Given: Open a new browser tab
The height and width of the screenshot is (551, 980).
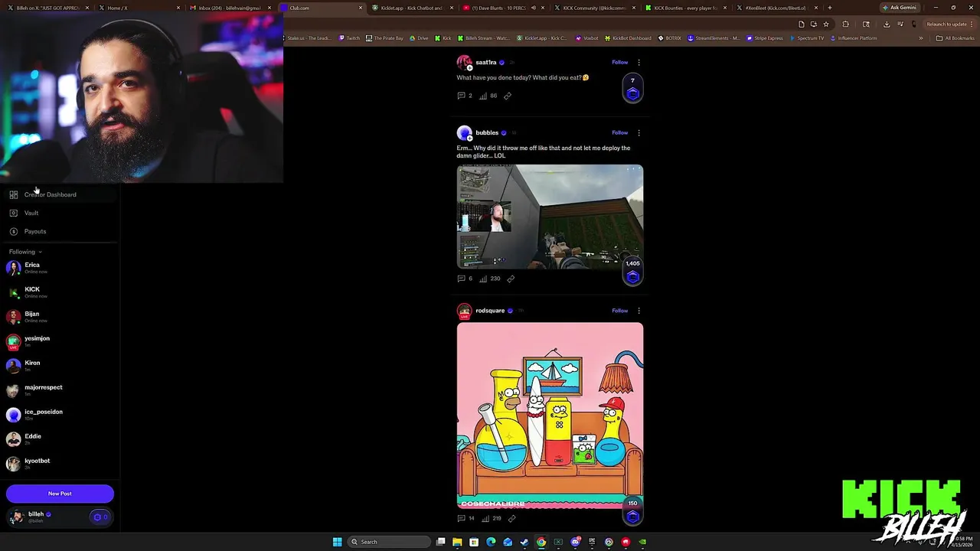Looking at the screenshot, I should click(830, 8).
